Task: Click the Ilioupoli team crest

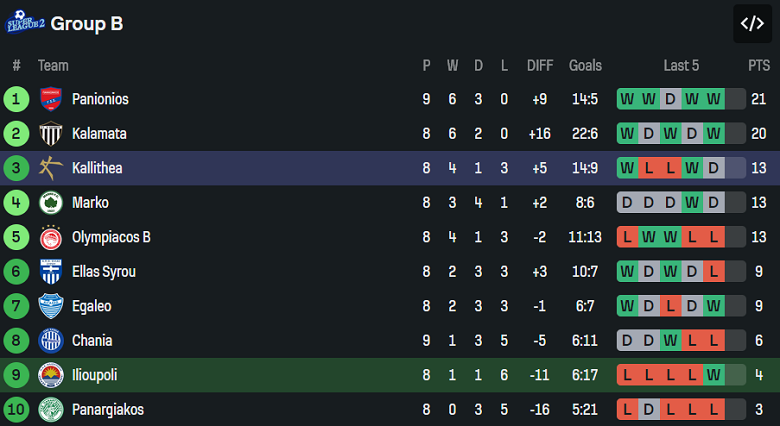Action: [51, 375]
